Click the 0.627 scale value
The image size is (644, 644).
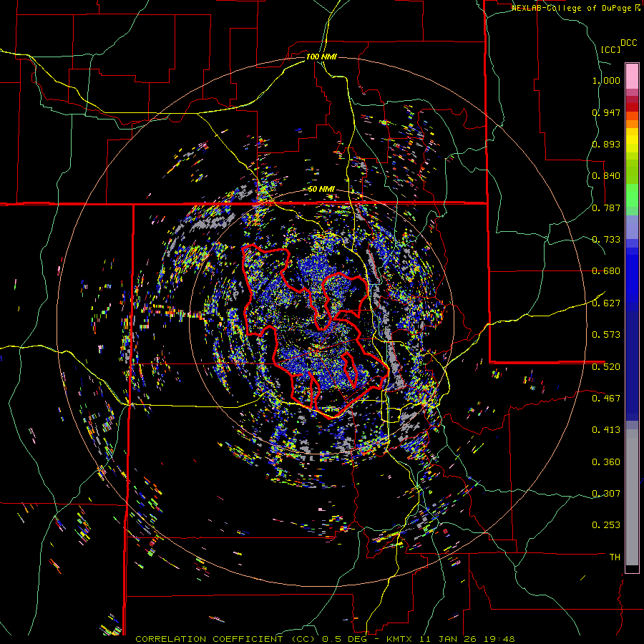606,303
